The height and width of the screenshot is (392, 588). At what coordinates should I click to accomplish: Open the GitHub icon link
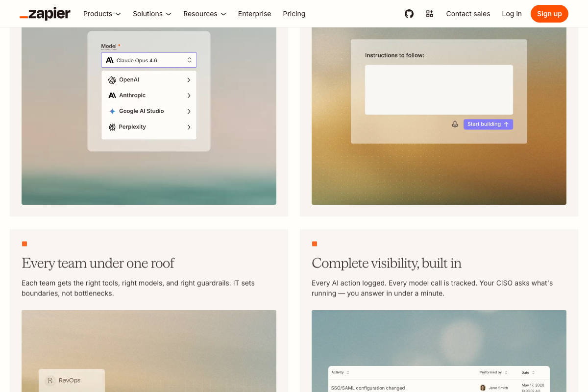pyautogui.click(x=409, y=14)
